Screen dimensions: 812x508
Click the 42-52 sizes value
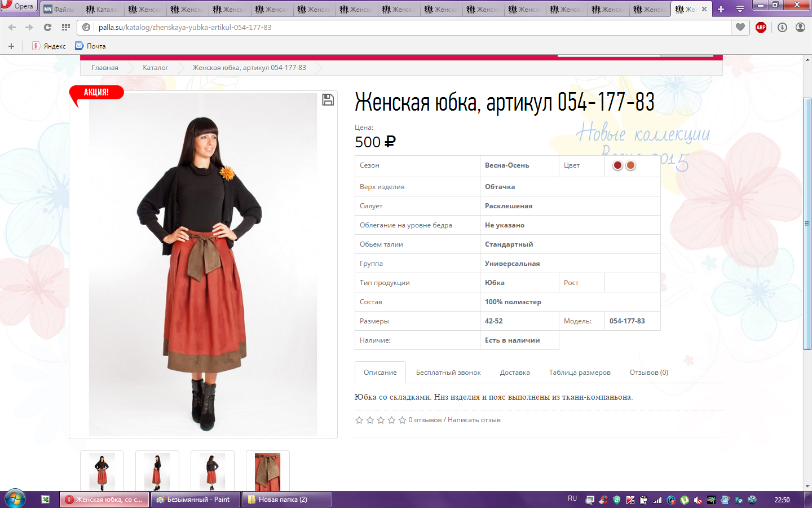click(494, 321)
